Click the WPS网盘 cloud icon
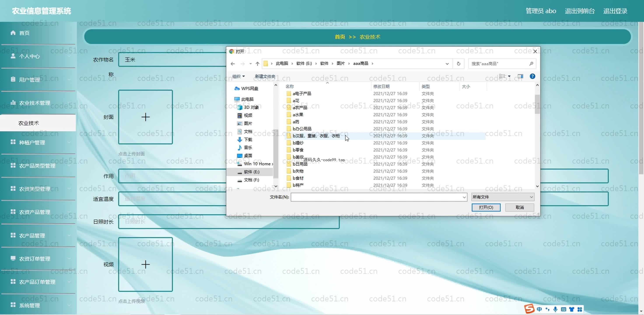The image size is (644, 315). (x=237, y=89)
